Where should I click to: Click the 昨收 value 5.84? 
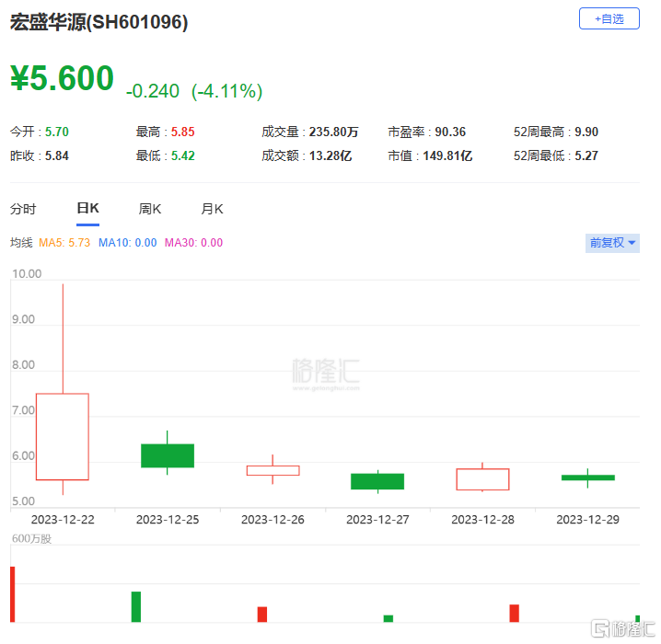coord(57,155)
